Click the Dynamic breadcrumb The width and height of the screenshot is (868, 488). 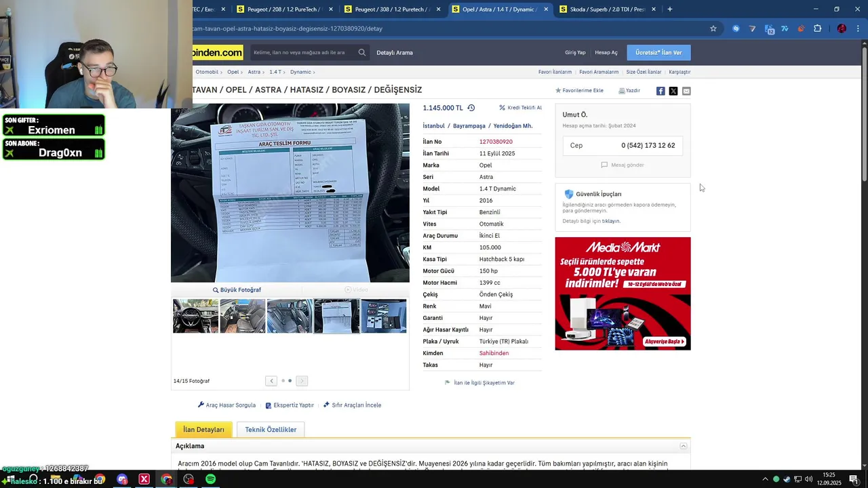(x=300, y=72)
